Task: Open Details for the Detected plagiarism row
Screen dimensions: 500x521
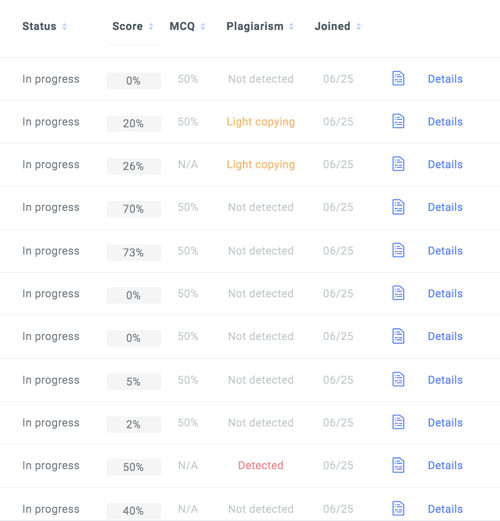Action: (x=445, y=465)
